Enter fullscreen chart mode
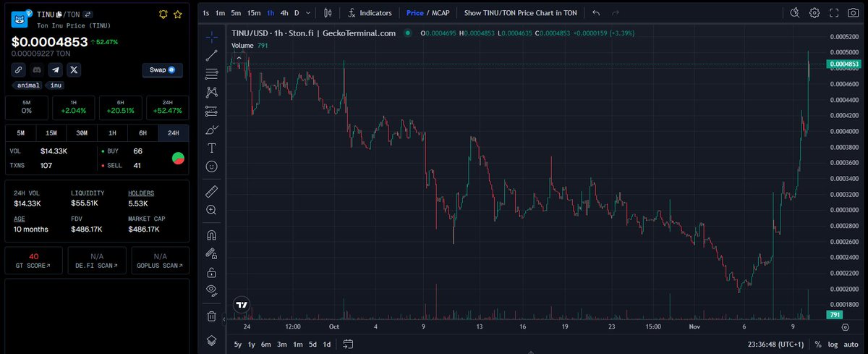The height and width of the screenshot is (354, 868). (x=834, y=12)
